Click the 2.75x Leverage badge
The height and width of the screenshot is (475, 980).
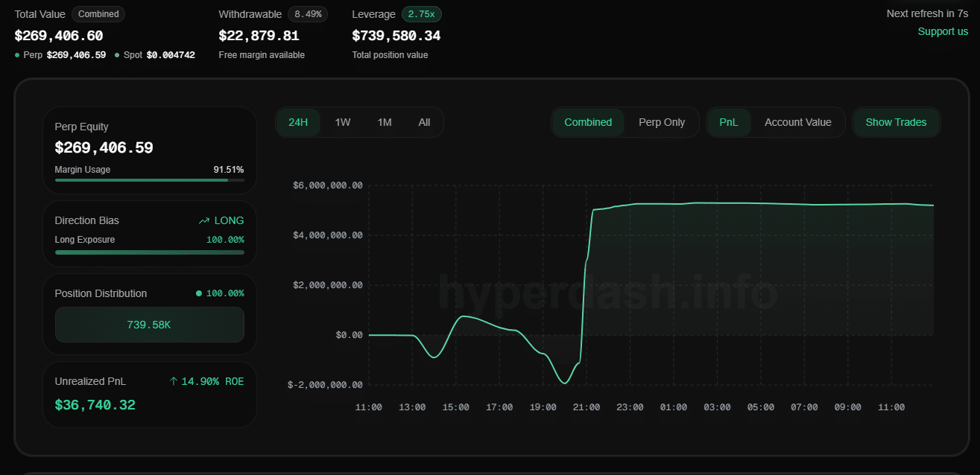(x=421, y=14)
